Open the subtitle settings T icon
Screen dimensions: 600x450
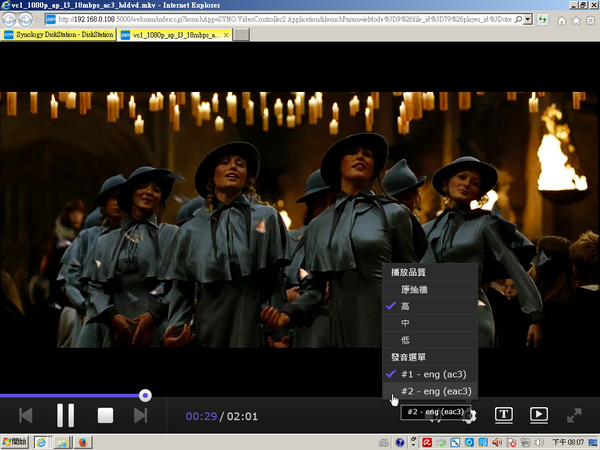[x=504, y=415]
